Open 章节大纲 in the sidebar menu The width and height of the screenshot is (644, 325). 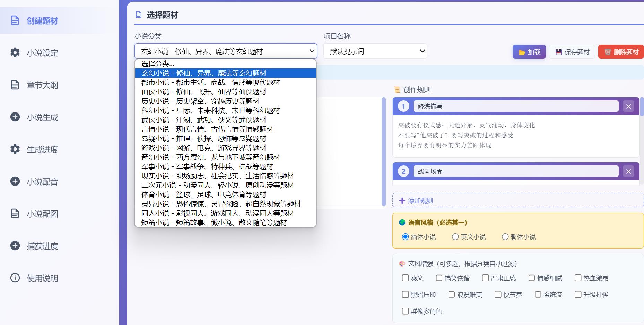[x=42, y=85]
